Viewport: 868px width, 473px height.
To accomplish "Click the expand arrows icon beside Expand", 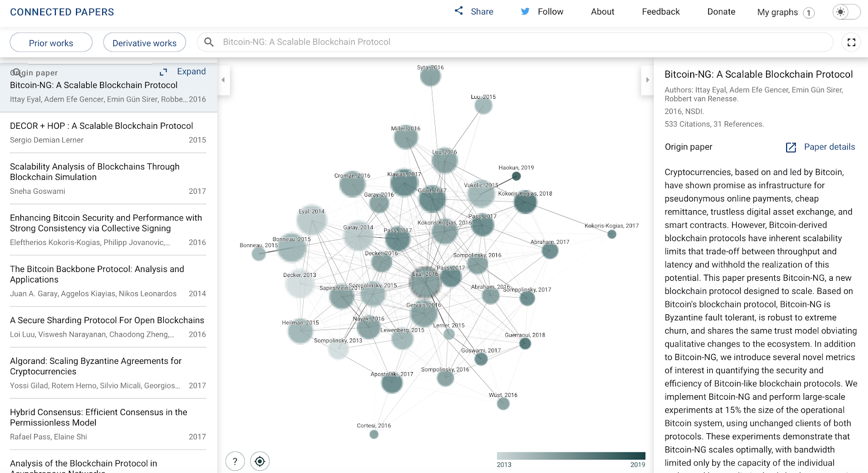I will point(163,72).
